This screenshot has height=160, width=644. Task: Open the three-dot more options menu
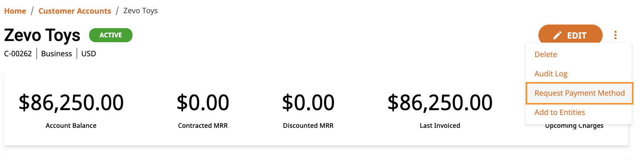[615, 35]
